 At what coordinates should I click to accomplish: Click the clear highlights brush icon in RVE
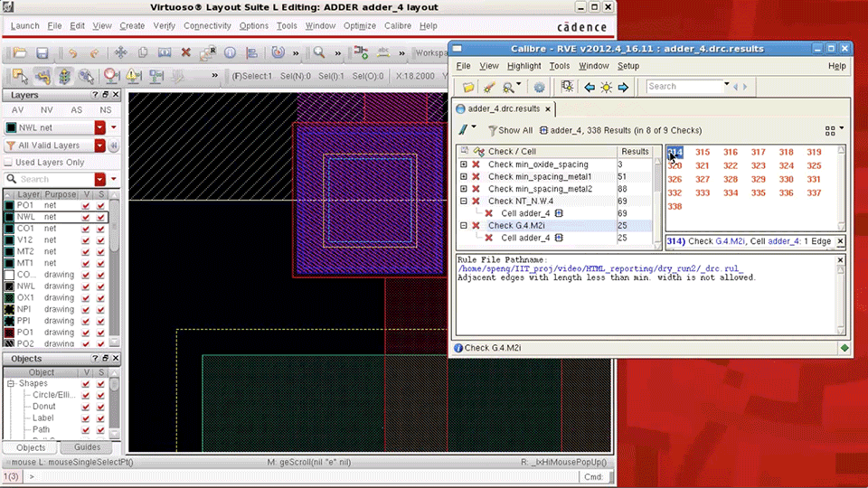coord(489,87)
